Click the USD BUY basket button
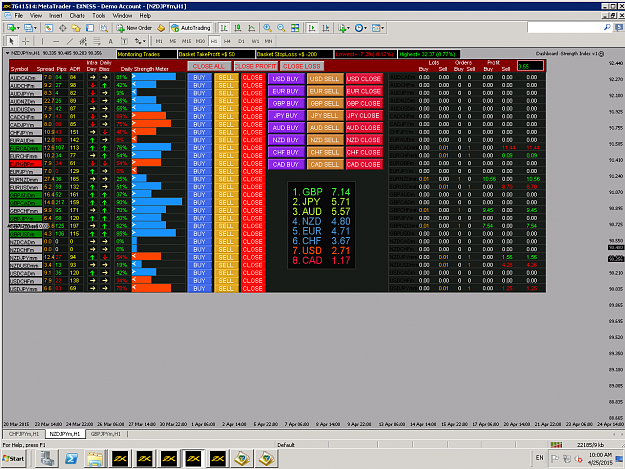The height and width of the screenshot is (469, 625). (285, 79)
